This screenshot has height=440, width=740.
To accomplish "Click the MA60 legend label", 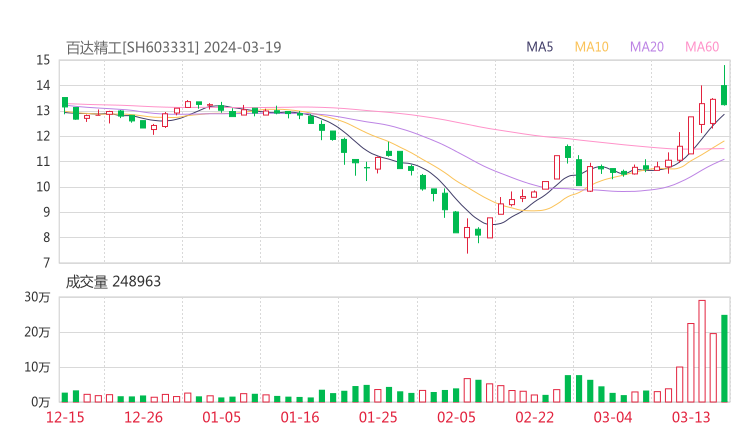I will 702,47.
